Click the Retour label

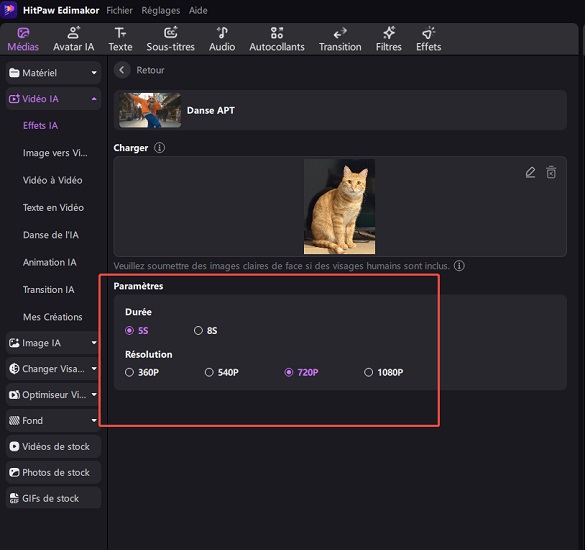[x=150, y=70]
